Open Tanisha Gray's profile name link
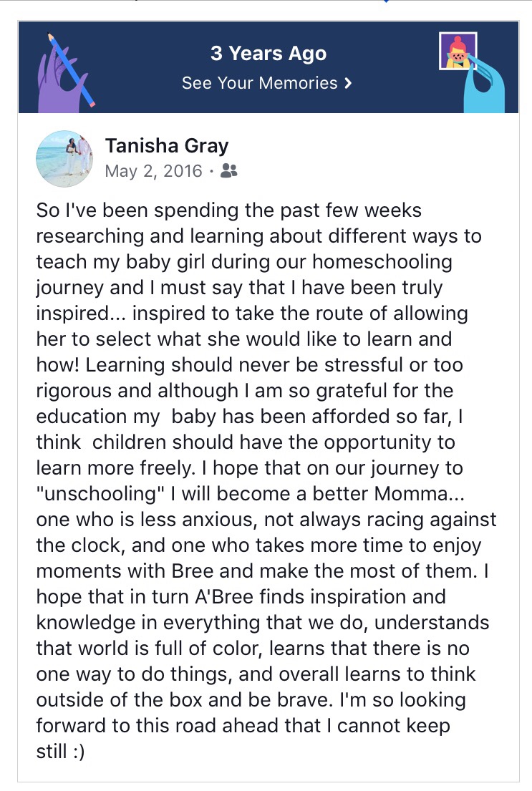Image resolution: width=532 pixels, height=791 pixels. tap(167, 146)
